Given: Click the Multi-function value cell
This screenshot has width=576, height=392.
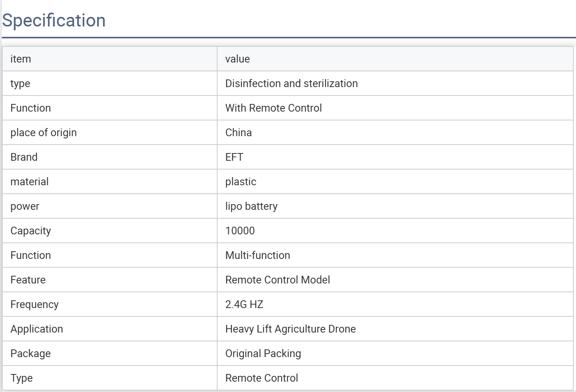Looking at the screenshot, I should [x=257, y=255].
